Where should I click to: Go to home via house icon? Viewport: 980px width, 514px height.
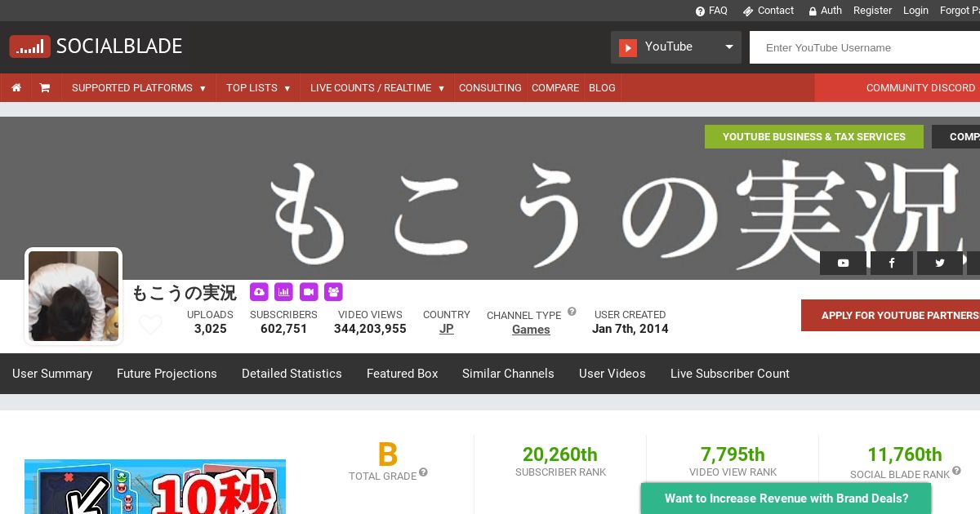click(16, 88)
